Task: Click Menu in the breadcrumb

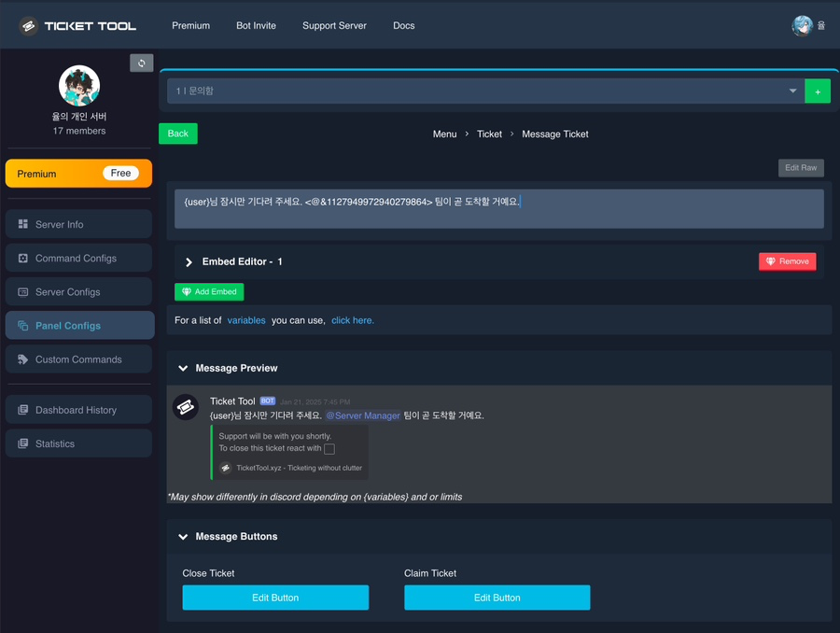Action: pos(444,134)
